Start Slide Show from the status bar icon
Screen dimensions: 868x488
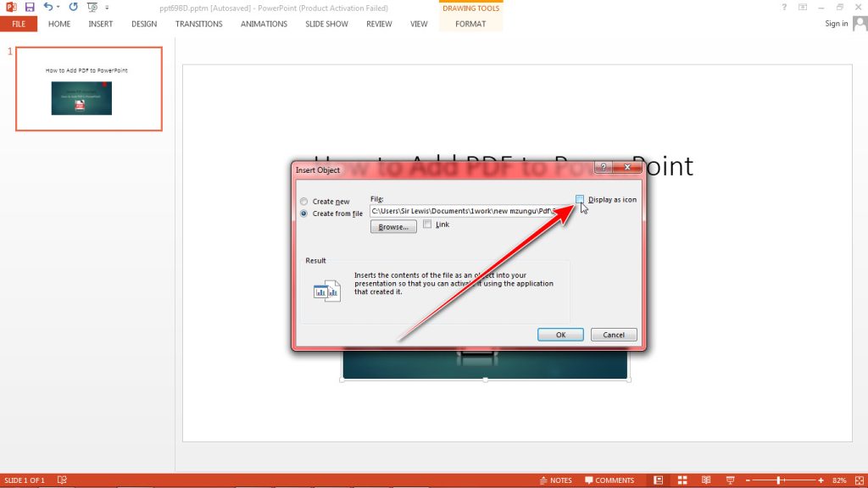coord(730,480)
